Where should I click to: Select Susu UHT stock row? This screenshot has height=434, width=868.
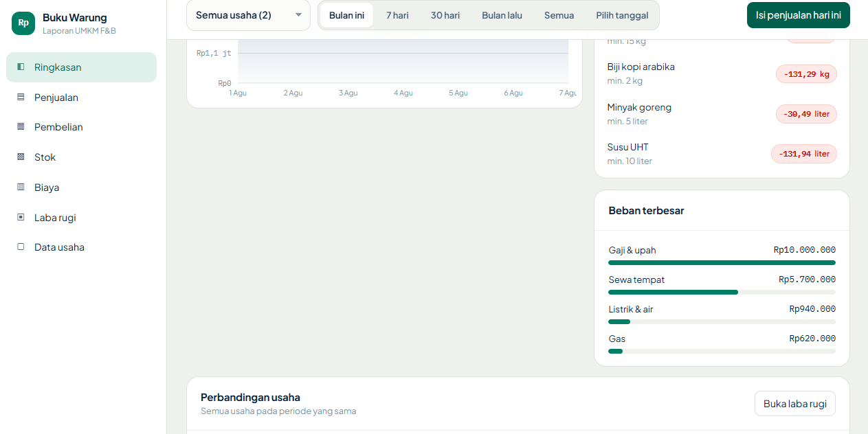tap(722, 154)
